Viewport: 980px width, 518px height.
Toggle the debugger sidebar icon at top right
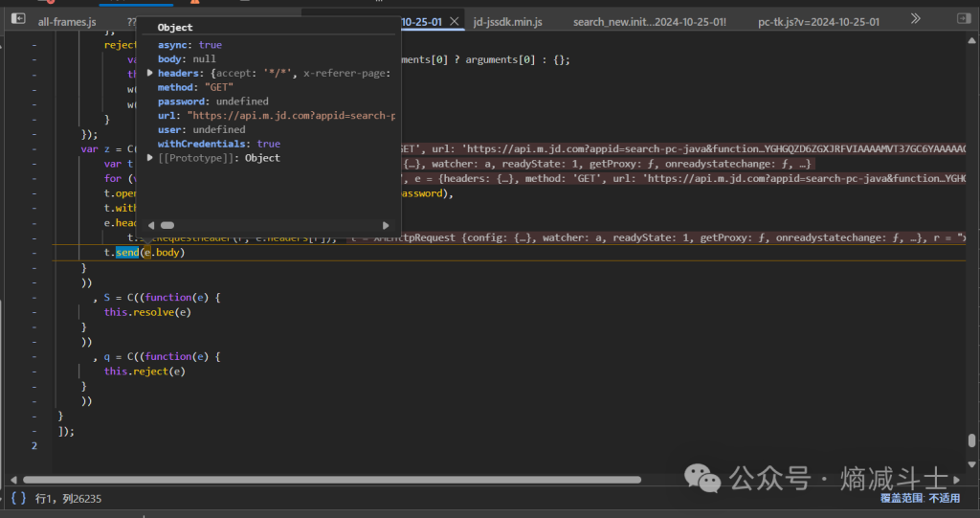coord(962,19)
